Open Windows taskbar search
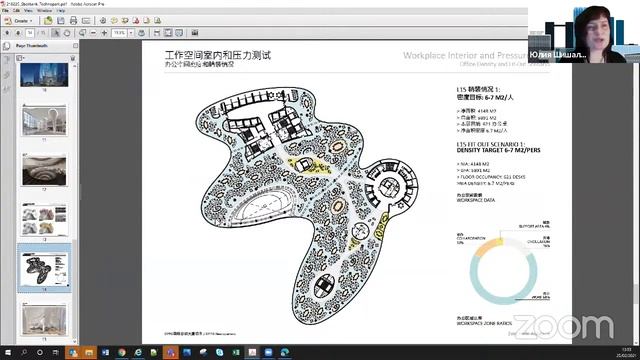The height and width of the screenshot is (360, 640). click(24, 352)
